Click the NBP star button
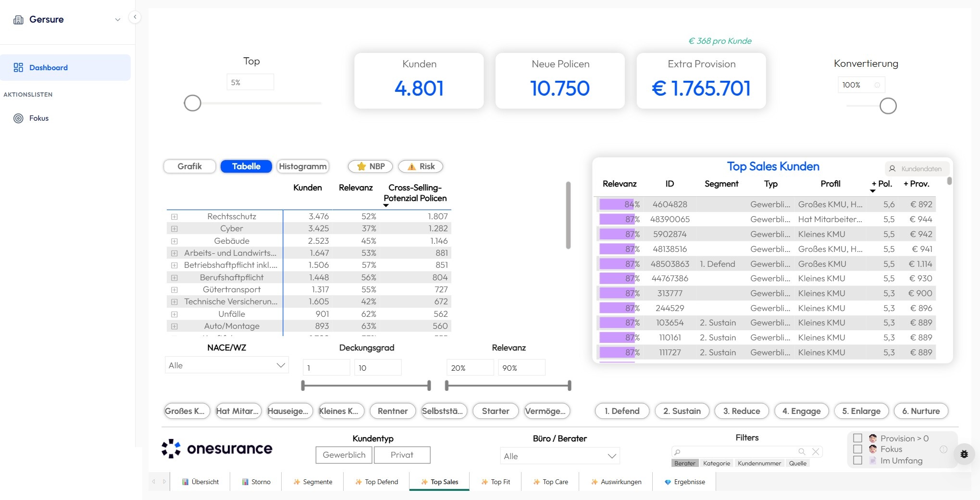 click(x=370, y=166)
